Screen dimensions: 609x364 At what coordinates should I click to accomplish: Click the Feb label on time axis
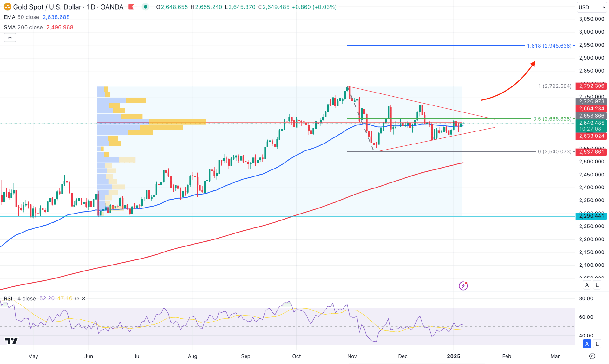(x=507, y=356)
